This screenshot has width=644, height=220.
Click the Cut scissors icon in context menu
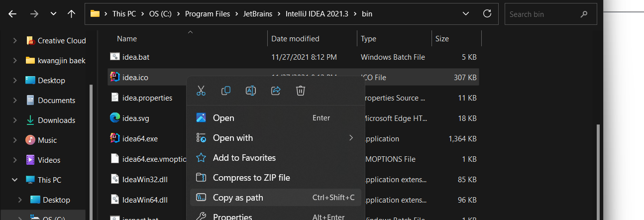(201, 91)
